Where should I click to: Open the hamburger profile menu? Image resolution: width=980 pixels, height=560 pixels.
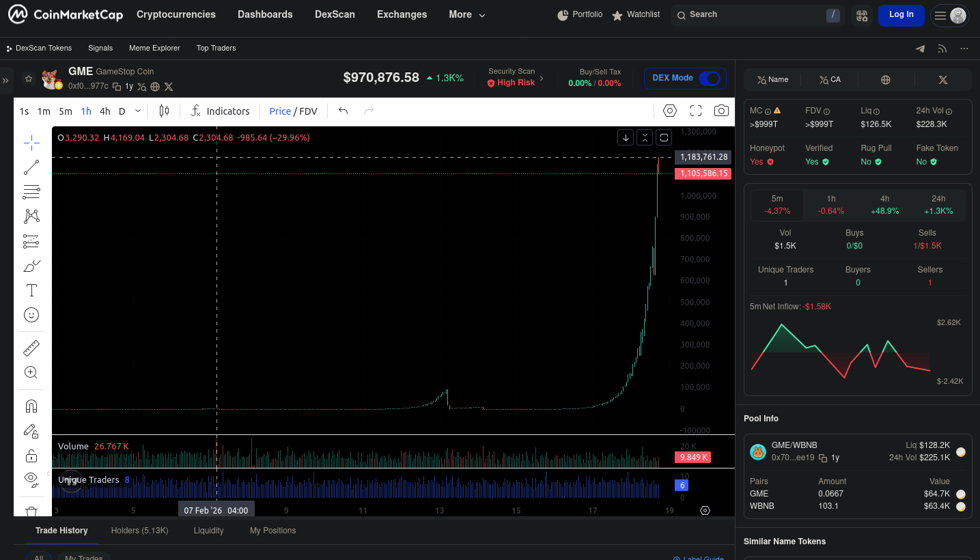click(x=950, y=15)
